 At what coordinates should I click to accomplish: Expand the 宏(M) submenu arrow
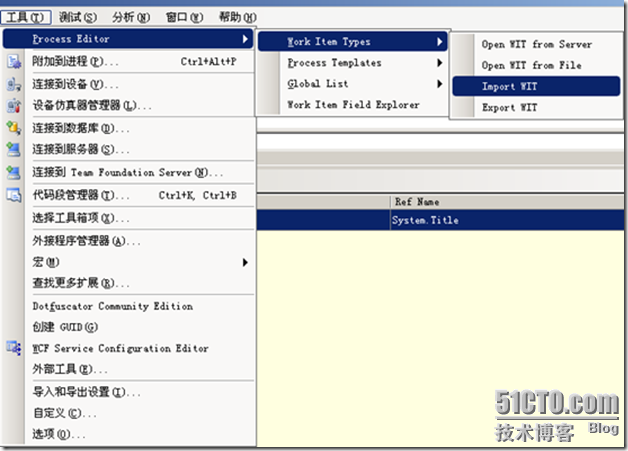point(245,262)
